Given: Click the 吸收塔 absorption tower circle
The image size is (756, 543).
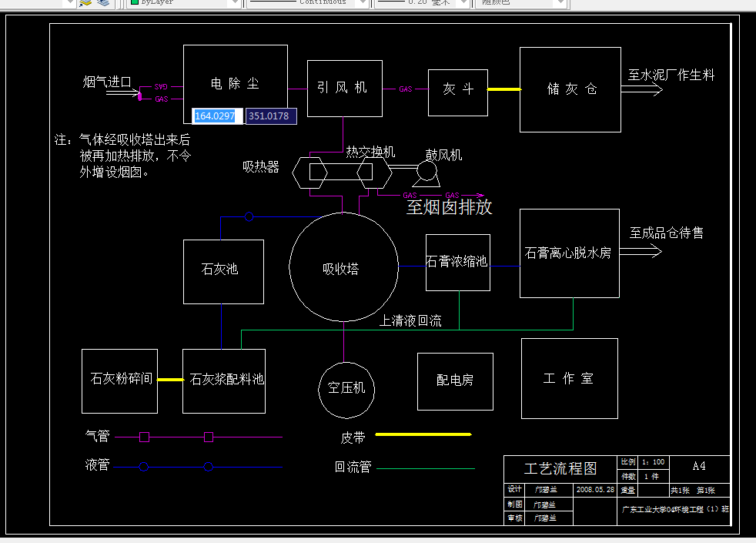Looking at the screenshot, I should (x=343, y=267).
